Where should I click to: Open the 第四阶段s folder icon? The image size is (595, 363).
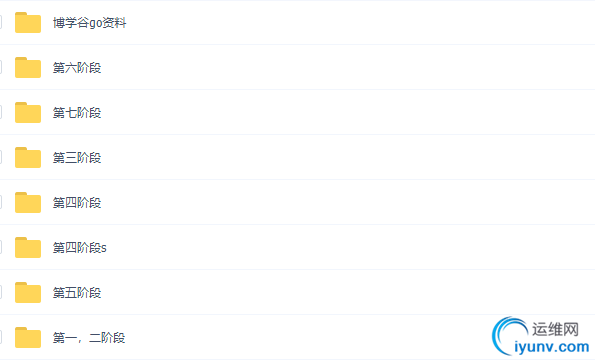point(28,247)
